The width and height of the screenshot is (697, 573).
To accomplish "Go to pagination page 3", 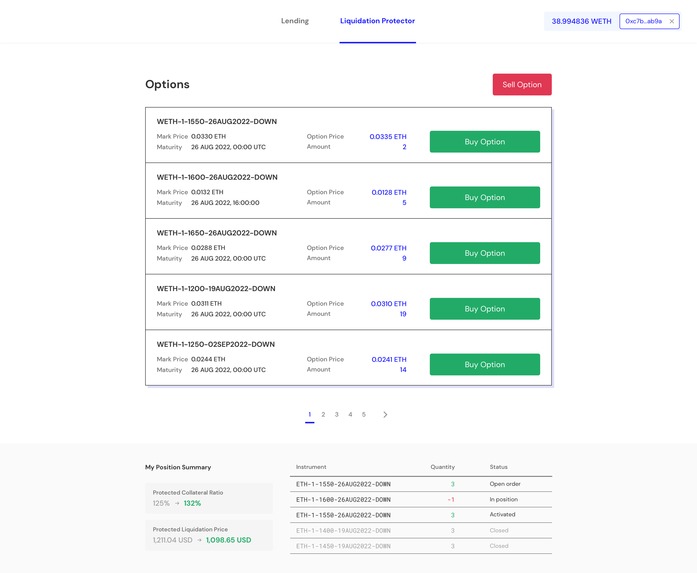I will (336, 414).
